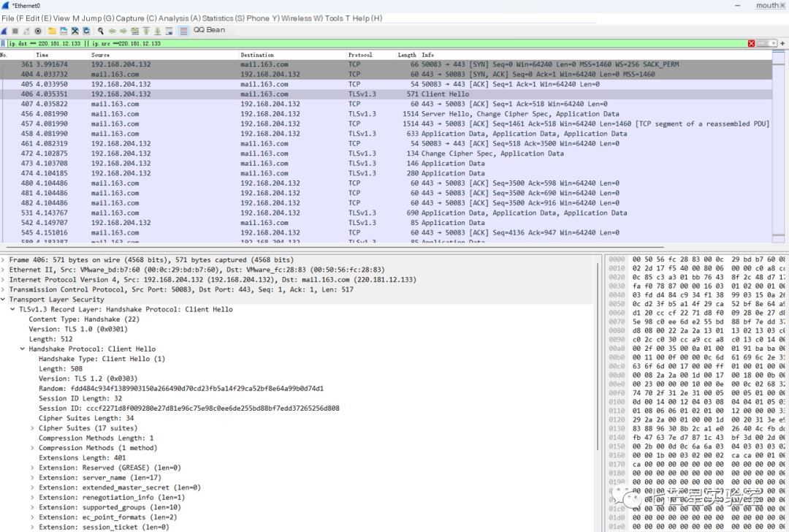Select the Random field line
This screenshot has width=789, height=532.
point(181,389)
